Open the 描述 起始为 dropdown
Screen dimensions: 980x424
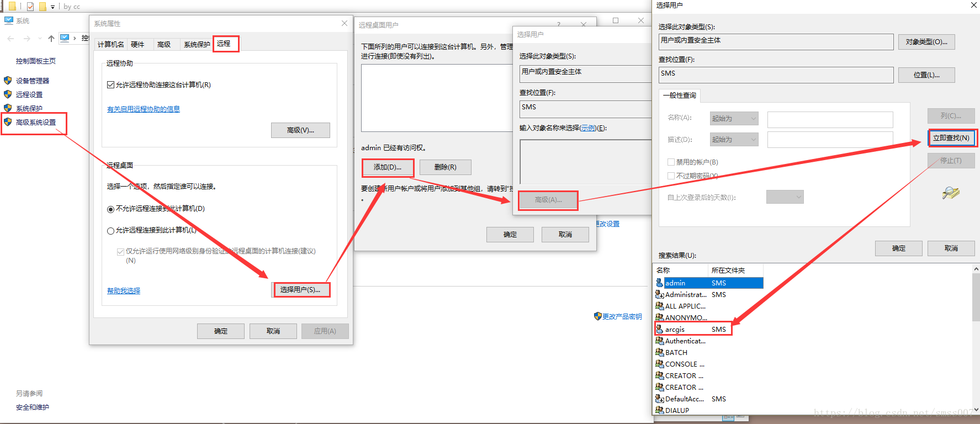click(x=734, y=139)
